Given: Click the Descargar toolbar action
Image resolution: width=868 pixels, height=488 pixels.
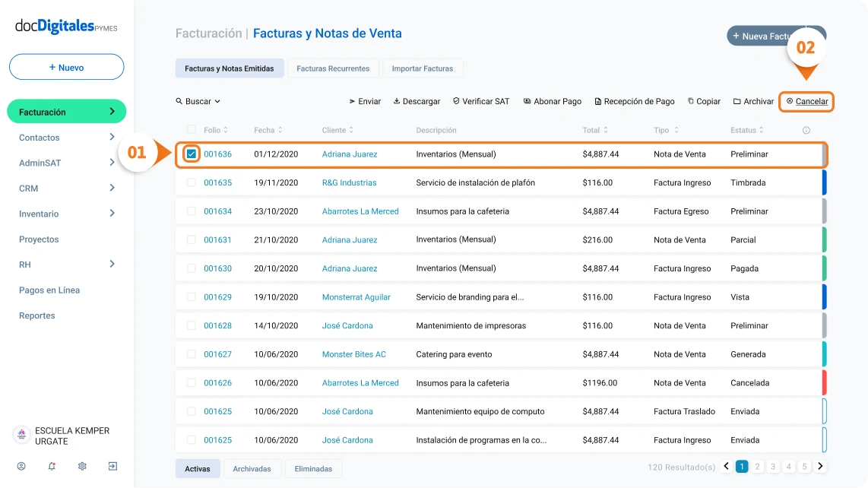Looking at the screenshot, I should point(417,101).
